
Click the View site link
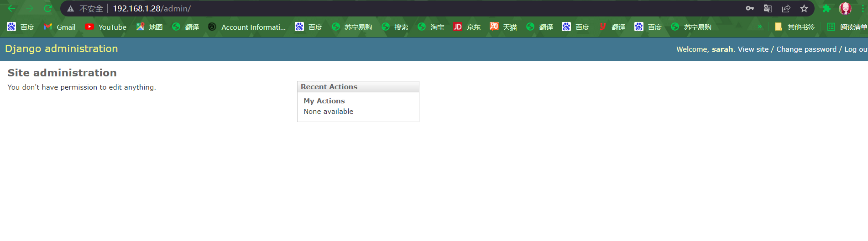tap(753, 49)
